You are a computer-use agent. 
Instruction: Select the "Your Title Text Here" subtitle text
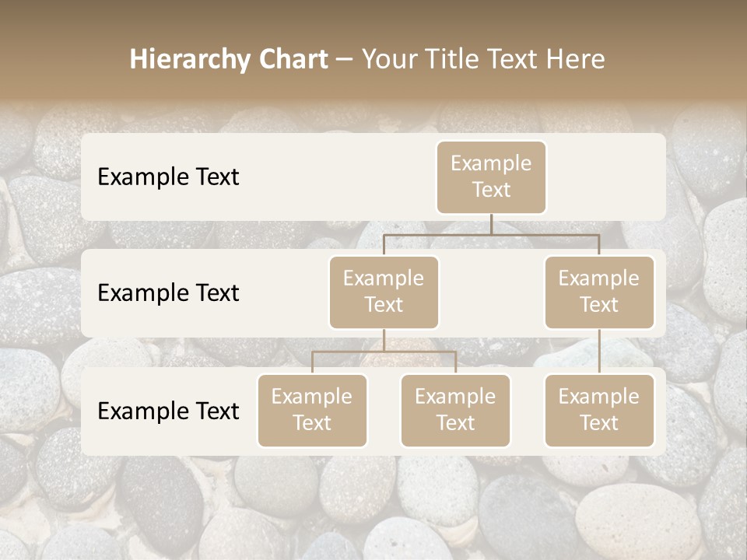(483, 60)
